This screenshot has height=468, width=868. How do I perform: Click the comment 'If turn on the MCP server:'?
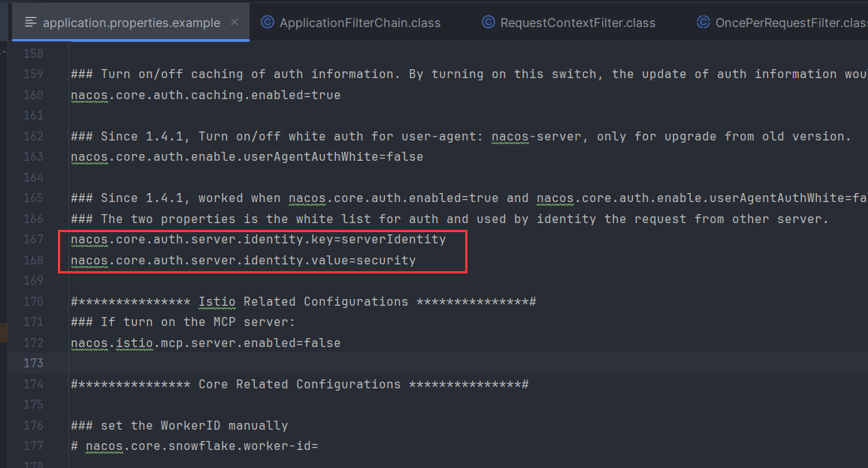tap(183, 322)
